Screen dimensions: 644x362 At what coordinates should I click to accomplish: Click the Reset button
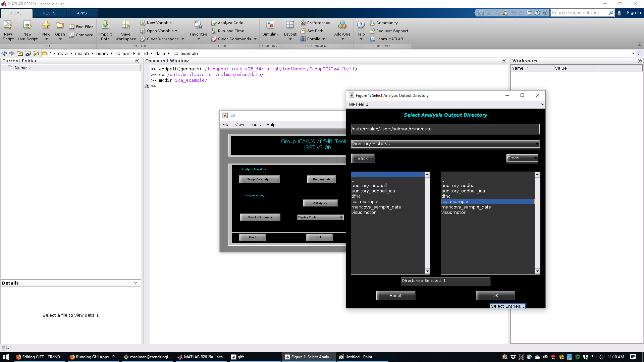coord(395,295)
